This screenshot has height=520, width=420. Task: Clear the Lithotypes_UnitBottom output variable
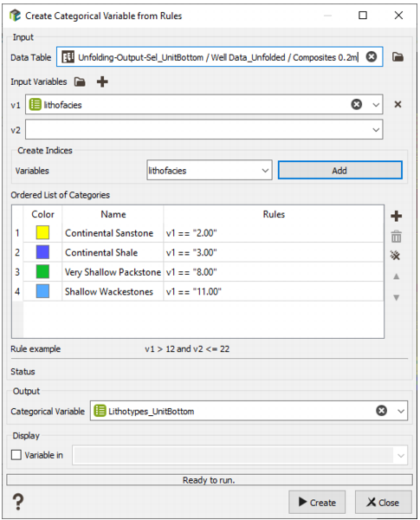pyautogui.click(x=382, y=411)
